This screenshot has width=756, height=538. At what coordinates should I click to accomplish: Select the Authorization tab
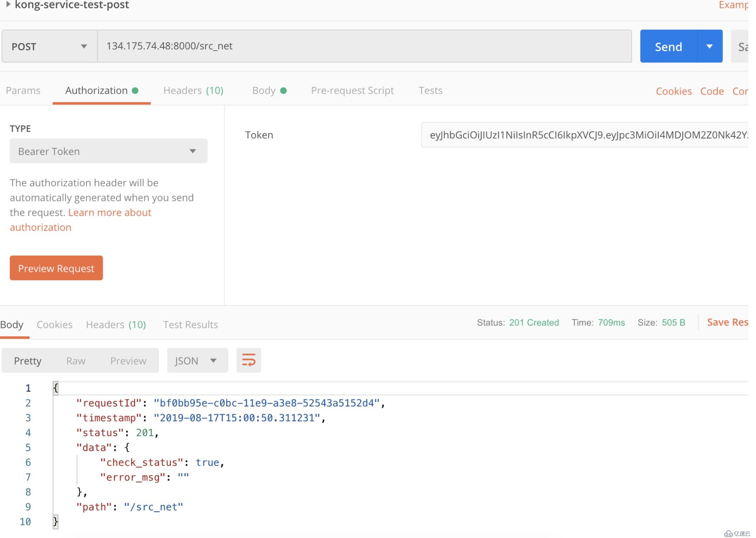click(x=101, y=91)
